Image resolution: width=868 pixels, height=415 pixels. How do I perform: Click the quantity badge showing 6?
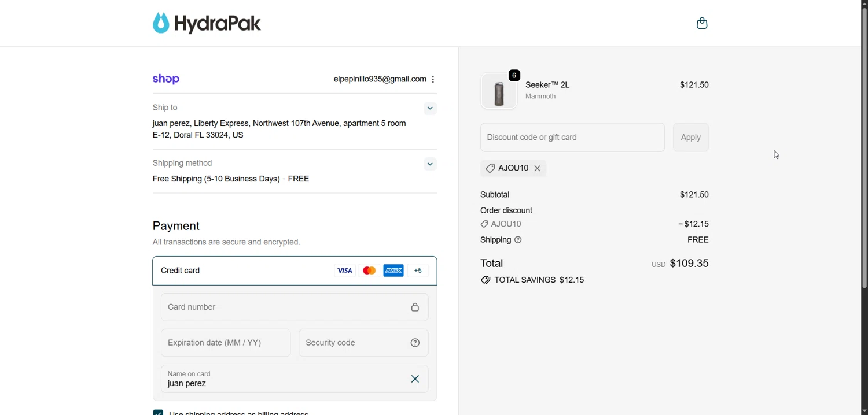[x=514, y=75]
